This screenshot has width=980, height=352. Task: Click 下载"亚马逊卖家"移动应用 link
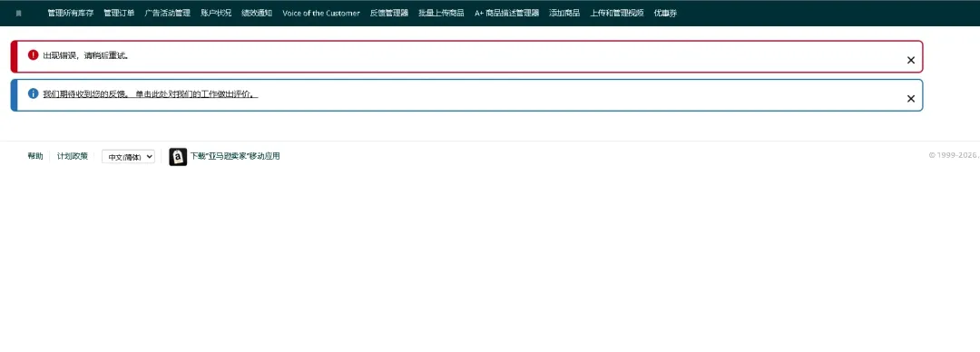tap(235, 156)
